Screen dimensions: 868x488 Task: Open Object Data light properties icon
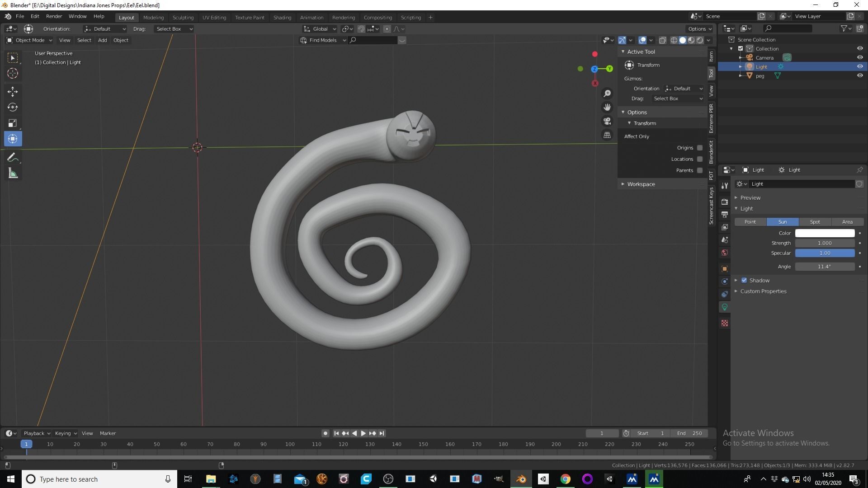(x=725, y=307)
